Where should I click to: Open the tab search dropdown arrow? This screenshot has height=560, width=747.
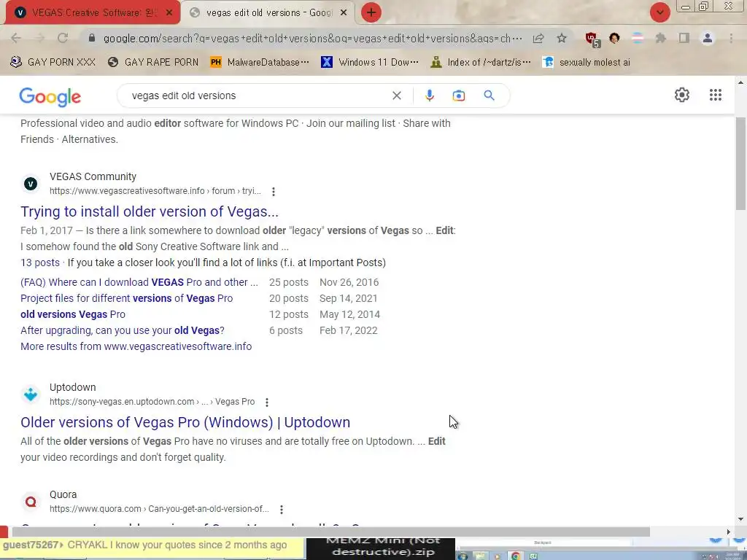659,12
